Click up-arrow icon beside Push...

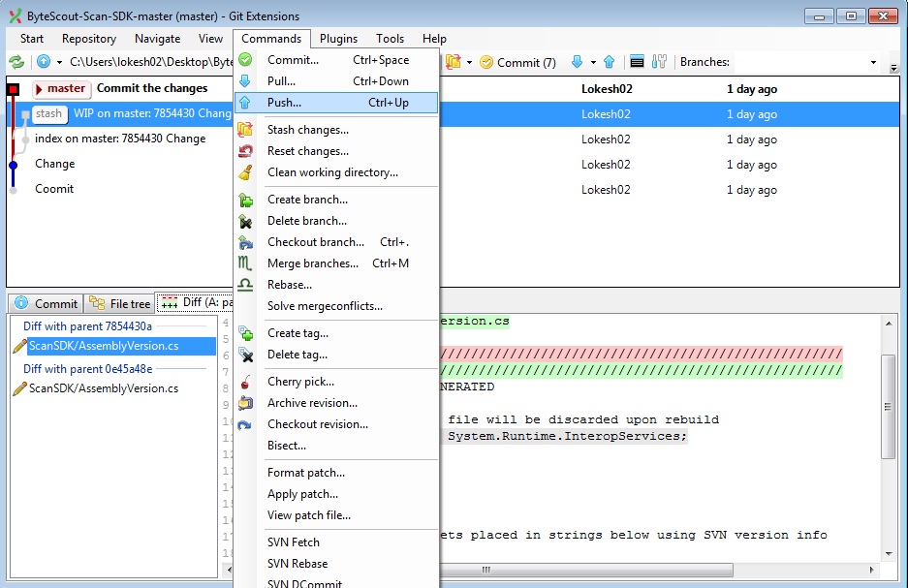(245, 103)
